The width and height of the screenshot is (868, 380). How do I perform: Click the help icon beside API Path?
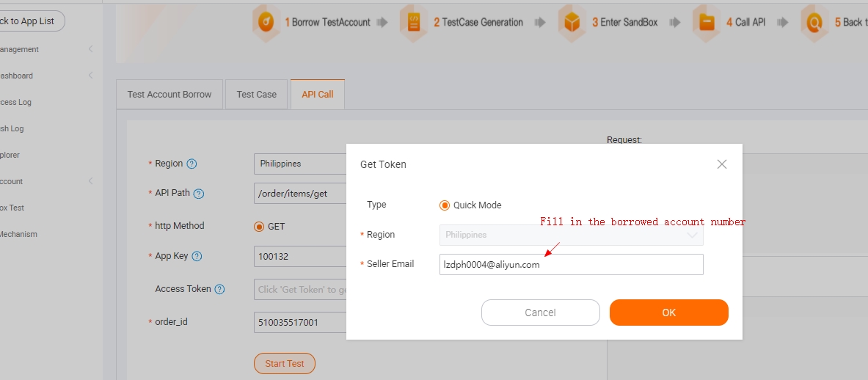click(198, 194)
